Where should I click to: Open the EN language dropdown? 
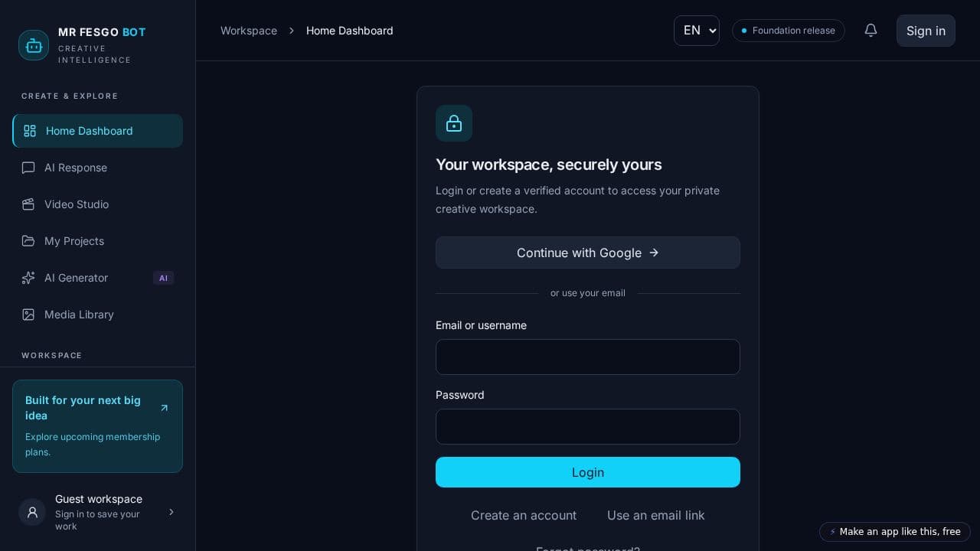[x=697, y=31]
